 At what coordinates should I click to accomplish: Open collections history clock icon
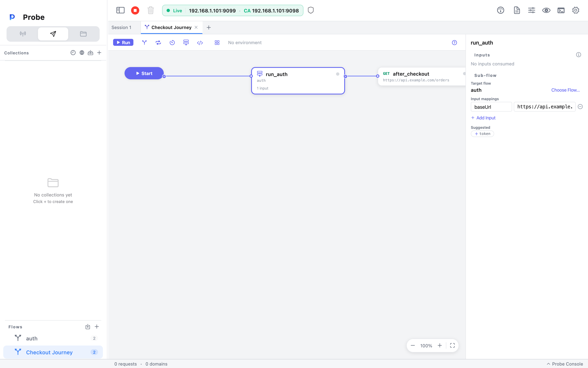click(x=73, y=53)
